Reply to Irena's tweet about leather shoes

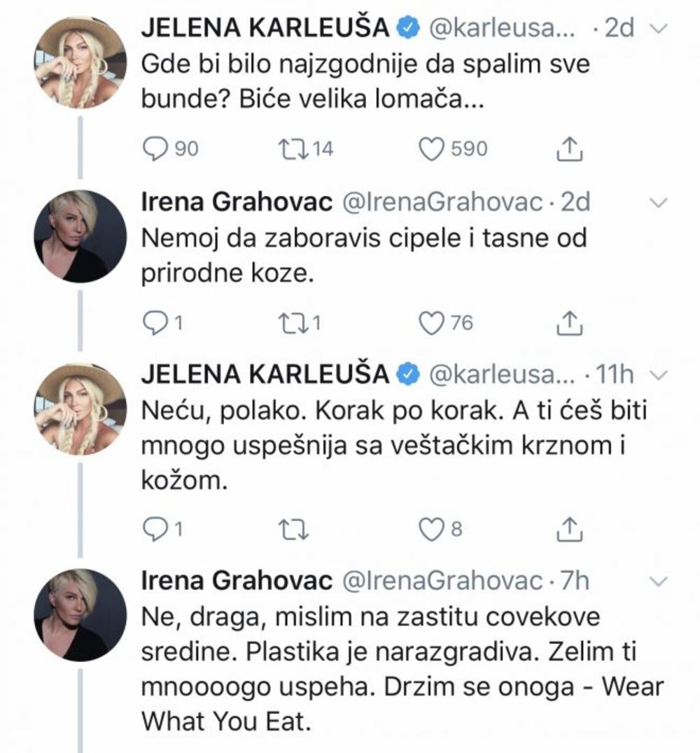click(153, 323)
